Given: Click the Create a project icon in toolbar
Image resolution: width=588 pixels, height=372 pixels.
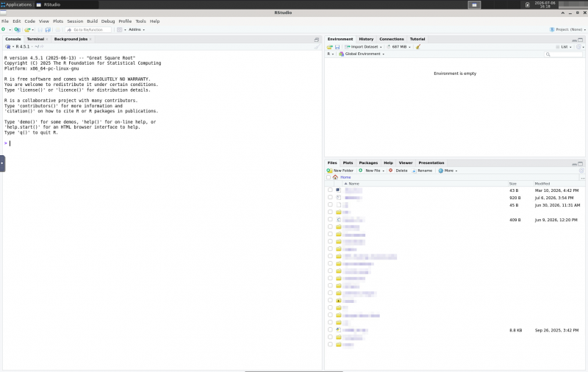Looking at the screenshot, I should (17, 29).
